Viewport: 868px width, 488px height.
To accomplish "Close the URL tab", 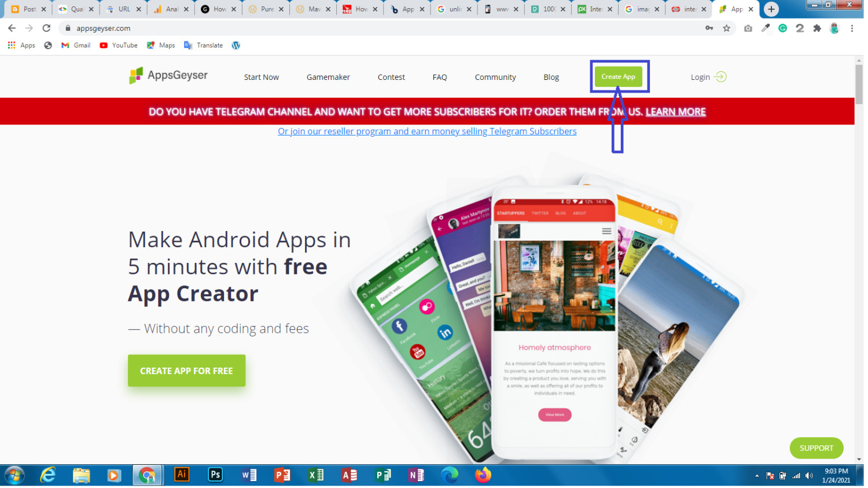I will coord(139,9).
